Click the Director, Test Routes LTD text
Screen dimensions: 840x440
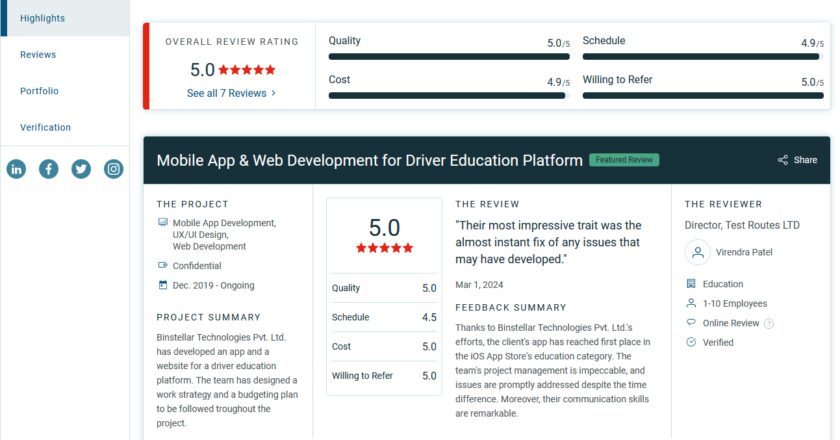click(x=742, y=225)
